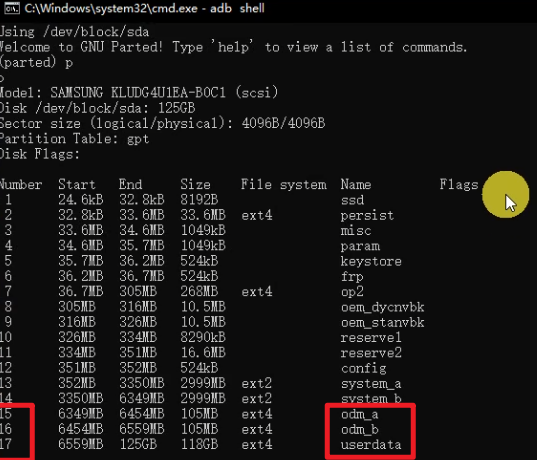The image size is (537, 460).
Task: Click the 'Start' column header
Action: (x=77, y=185)
